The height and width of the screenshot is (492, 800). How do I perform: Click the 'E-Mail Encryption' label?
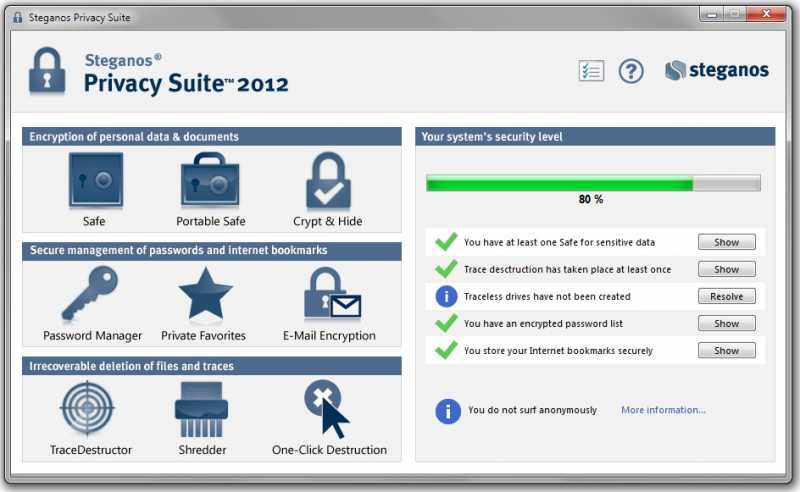(329, 336)
